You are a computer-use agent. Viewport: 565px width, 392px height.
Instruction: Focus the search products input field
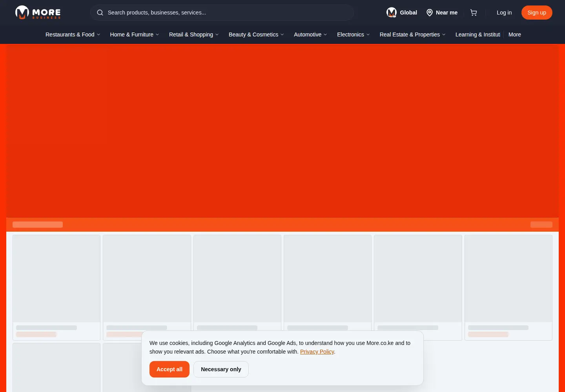222,13
